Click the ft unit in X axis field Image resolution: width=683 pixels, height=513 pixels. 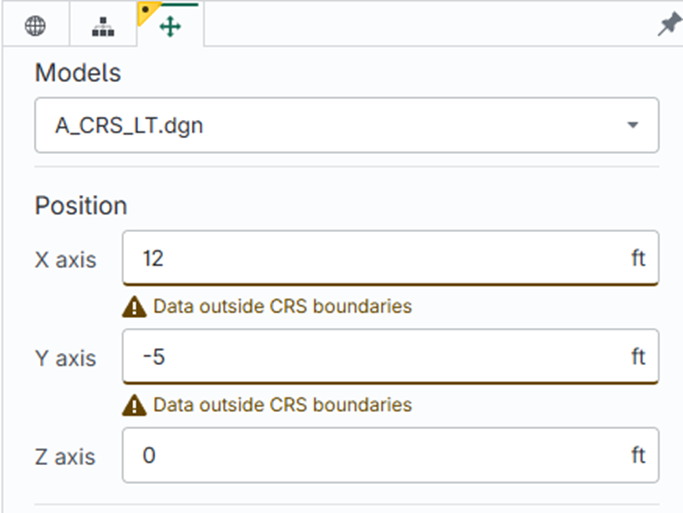(x=638, y=258)
